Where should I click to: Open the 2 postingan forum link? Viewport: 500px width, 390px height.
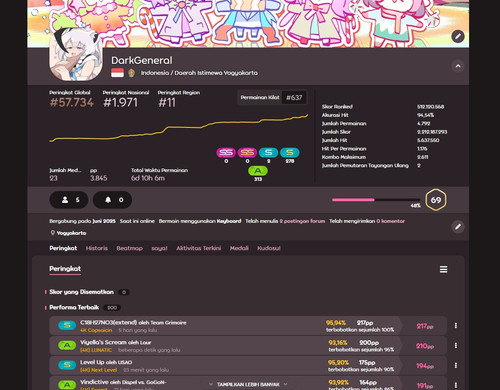tap(302, 221)
